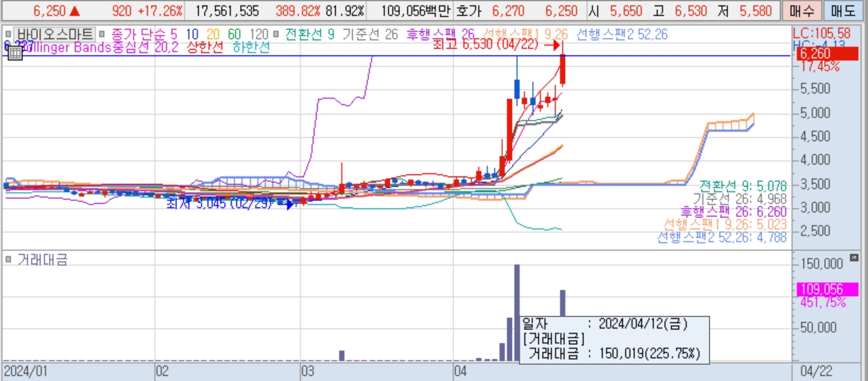Click the red up-arrow beside price 6,250
This screenshot has width=868, height=381.
[x=75, y=11]
